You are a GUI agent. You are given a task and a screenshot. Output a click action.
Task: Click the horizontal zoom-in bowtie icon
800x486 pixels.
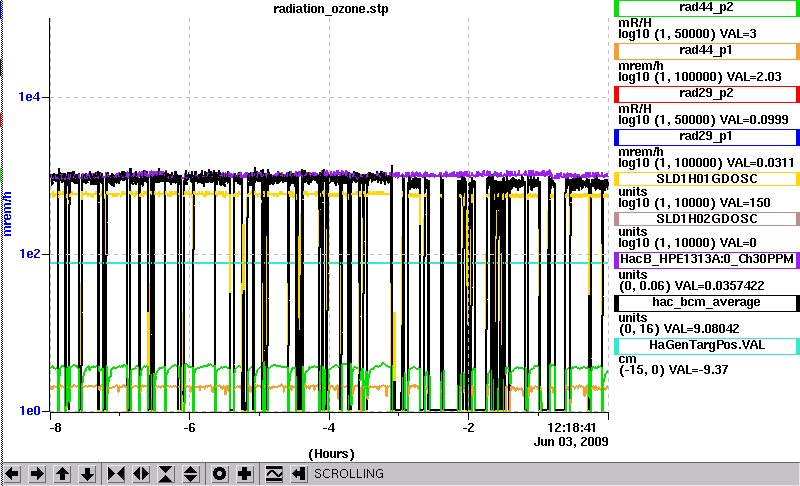(116, 474)
